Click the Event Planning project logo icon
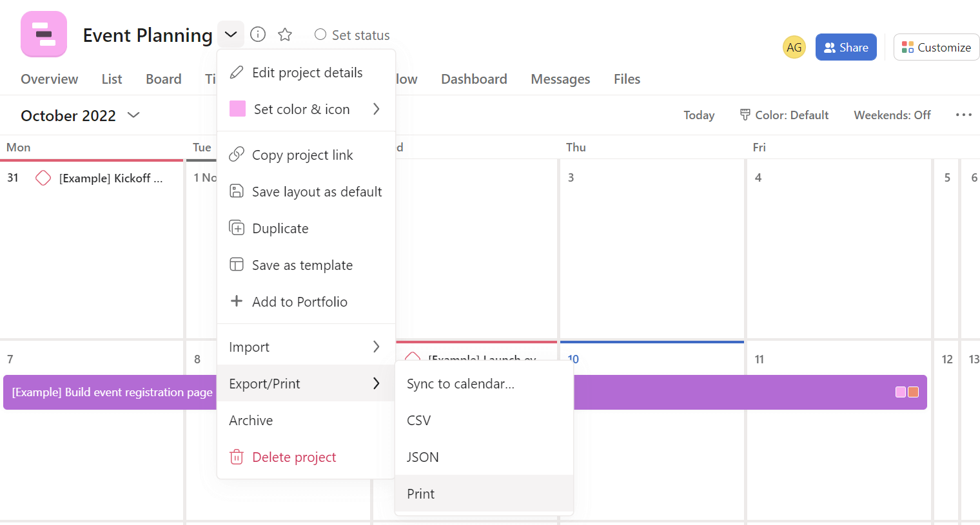The image size is (980, 525). click(x=44, y=35)
